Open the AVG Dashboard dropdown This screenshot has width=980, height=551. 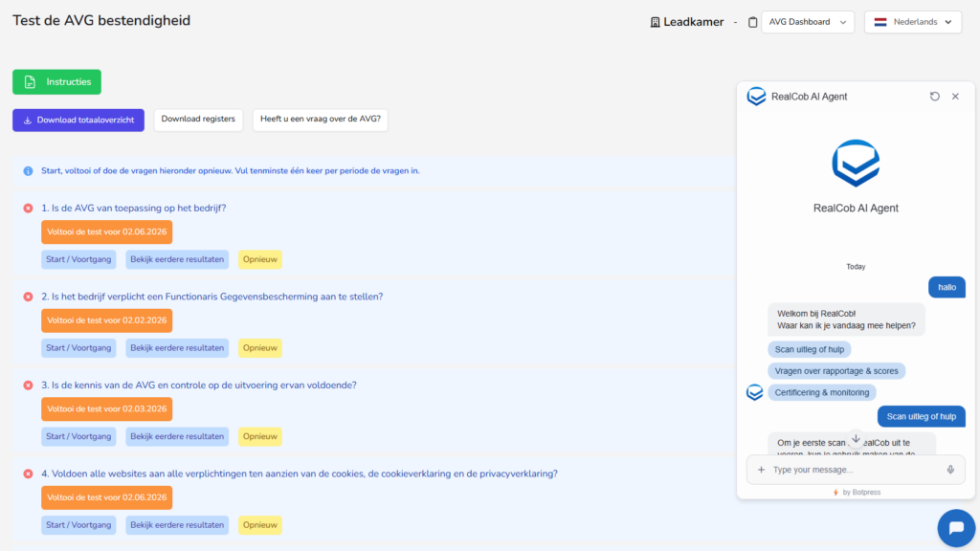(x=808, y=22)
